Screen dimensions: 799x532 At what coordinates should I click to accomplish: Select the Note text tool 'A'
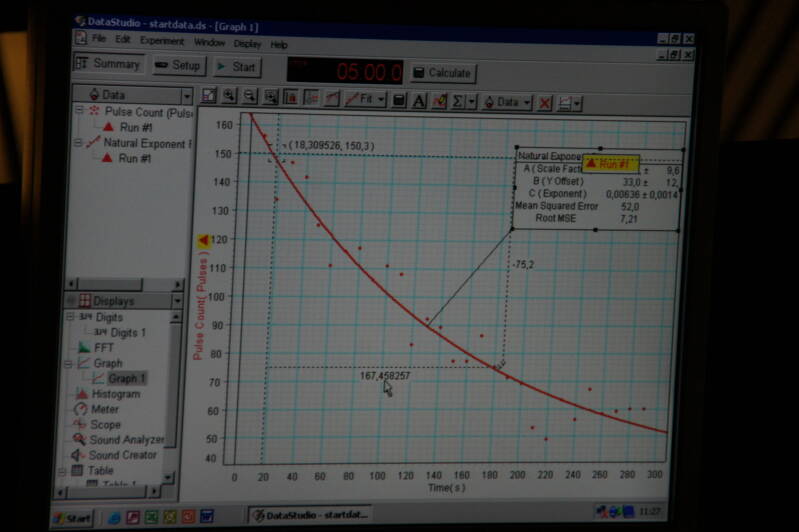coord(419,101)
